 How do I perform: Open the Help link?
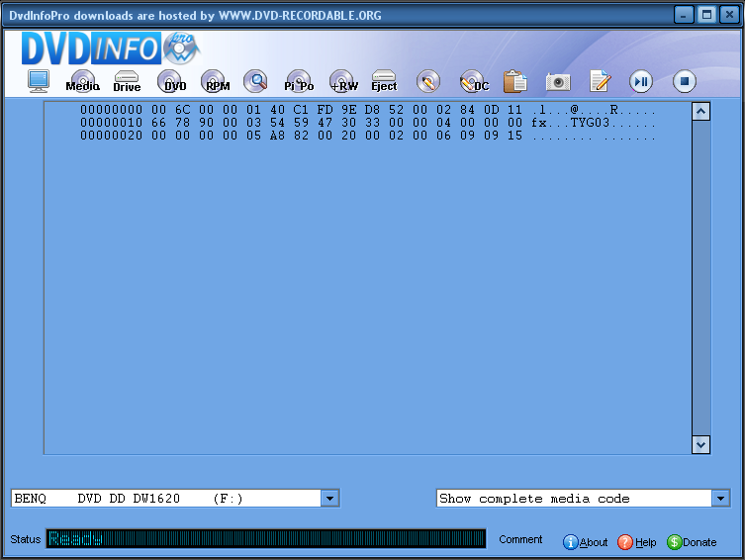(x=637, y=542)
